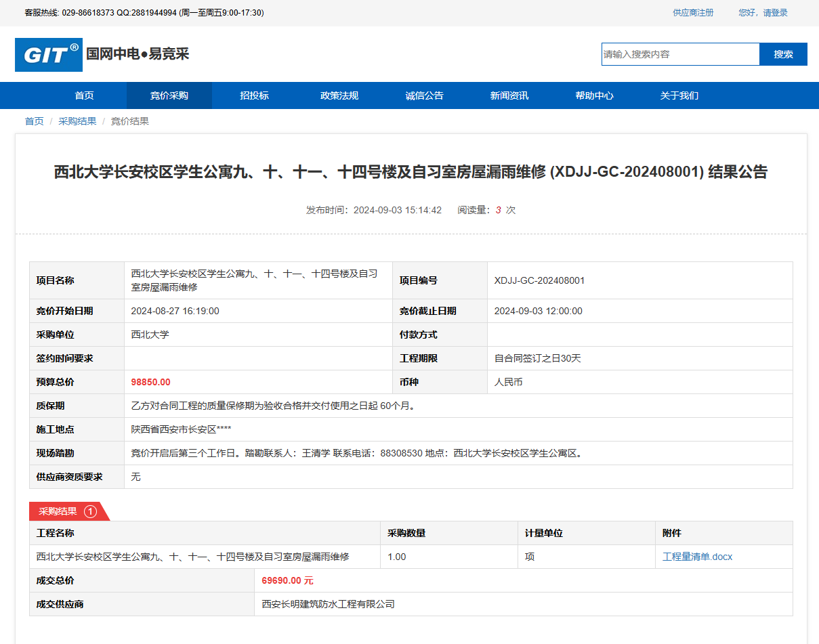This screenshot has height=644, width=819.
Task: Download the 工程量清单.docx attachment
Action: click(x=697, y=557)
